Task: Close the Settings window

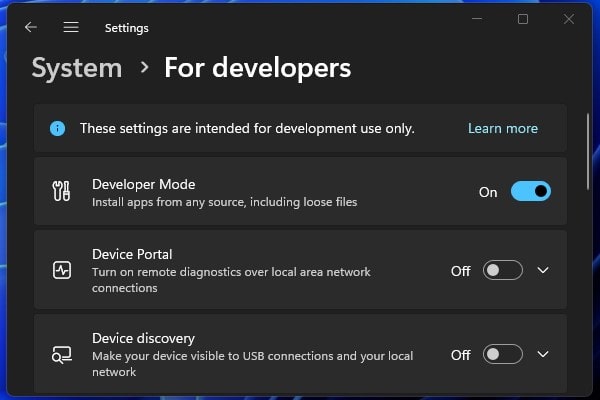Action: pos(569,19)
